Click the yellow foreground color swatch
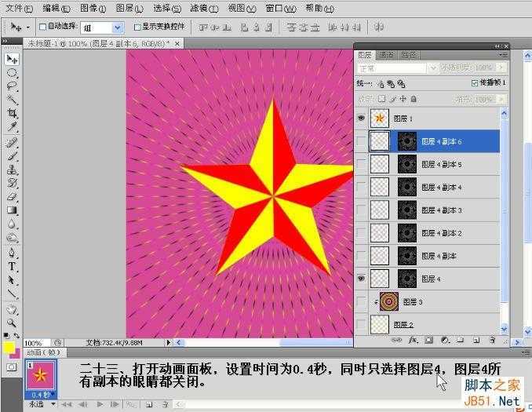 [x=9, y=347]
